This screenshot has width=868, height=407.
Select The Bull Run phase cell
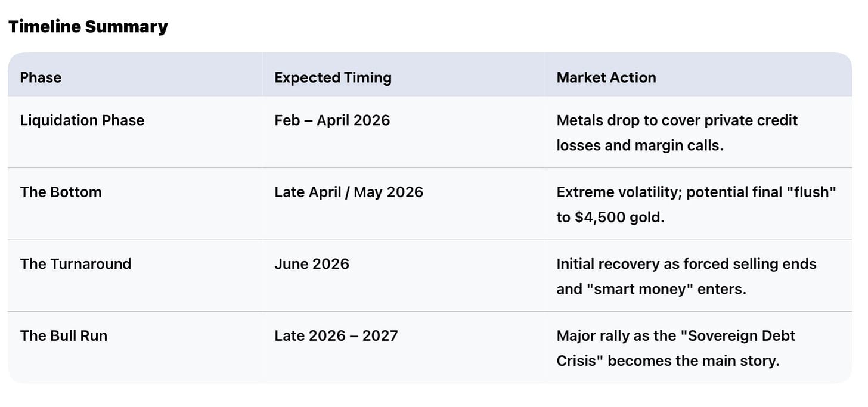click(x=63, y=336)
